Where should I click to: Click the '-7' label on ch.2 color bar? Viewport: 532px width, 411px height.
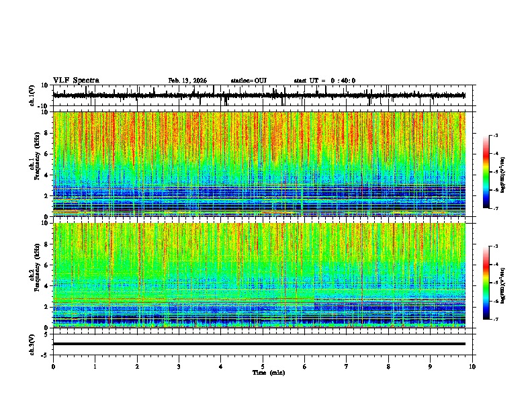click(x=495, y=319)
